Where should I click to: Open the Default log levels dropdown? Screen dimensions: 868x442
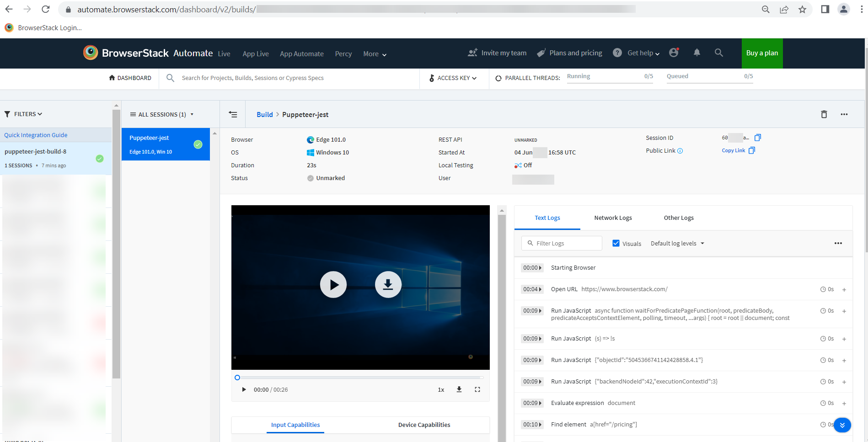(677, 243)
